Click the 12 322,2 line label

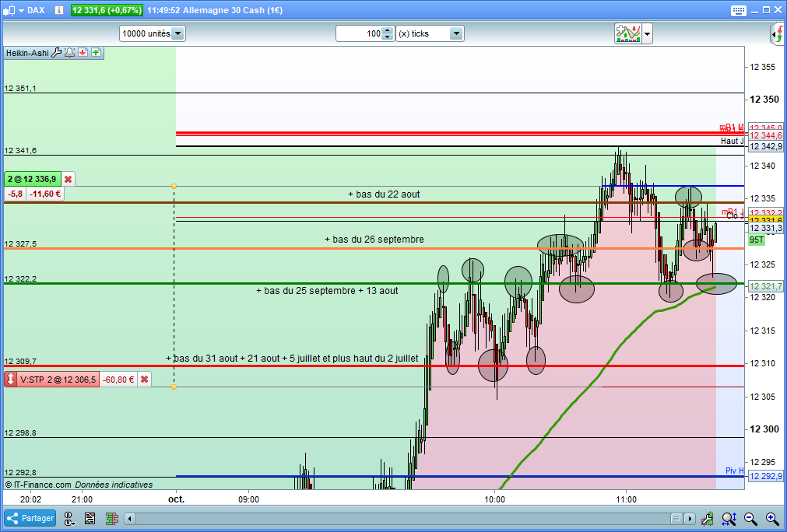coord(20,278)
